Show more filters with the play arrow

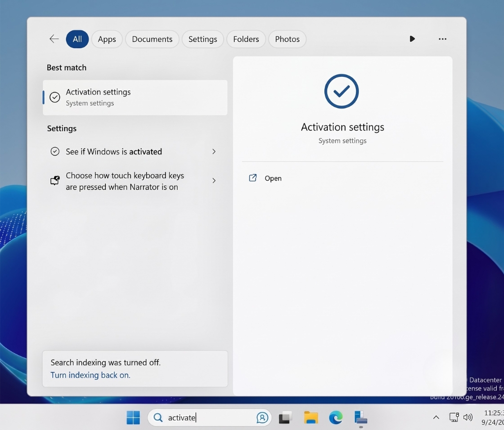(x=412, y=39)
